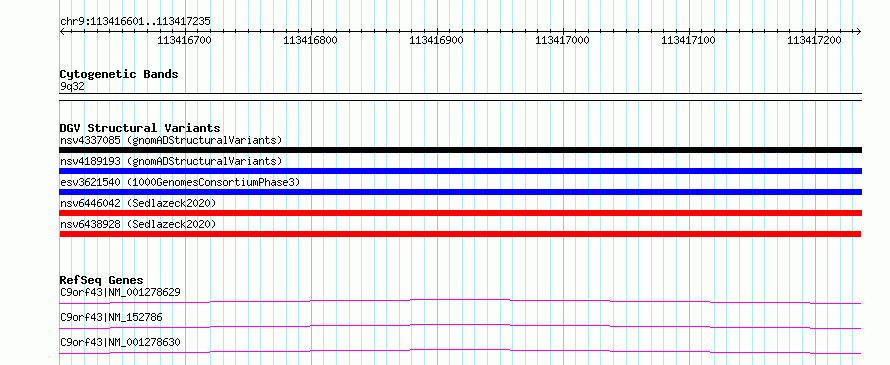890x365 pixels.
Task: Select the NM_001278629 magenta transcript line
Action: pyautogui.click(x=460, y=301)
